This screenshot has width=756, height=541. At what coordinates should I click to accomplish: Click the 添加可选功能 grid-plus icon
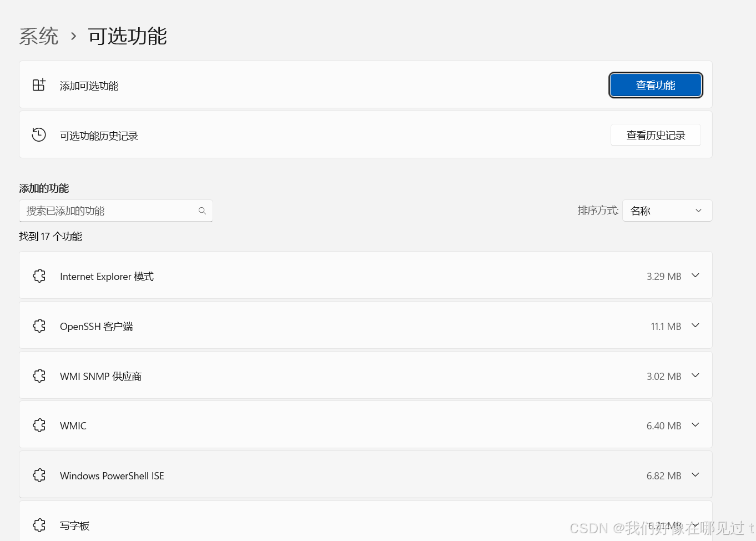pos(39,85)
